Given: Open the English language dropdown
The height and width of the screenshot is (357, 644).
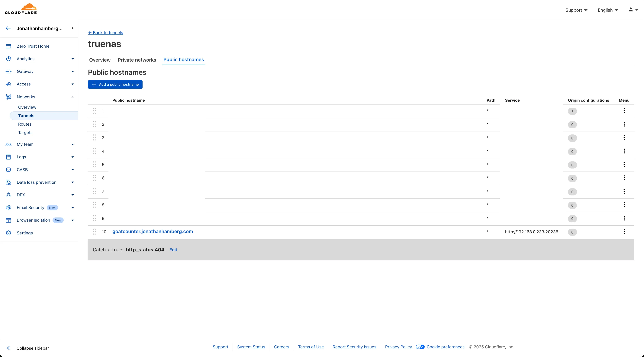Looking at the screenshot, I should pyautogui.click(x=608, y=10).
